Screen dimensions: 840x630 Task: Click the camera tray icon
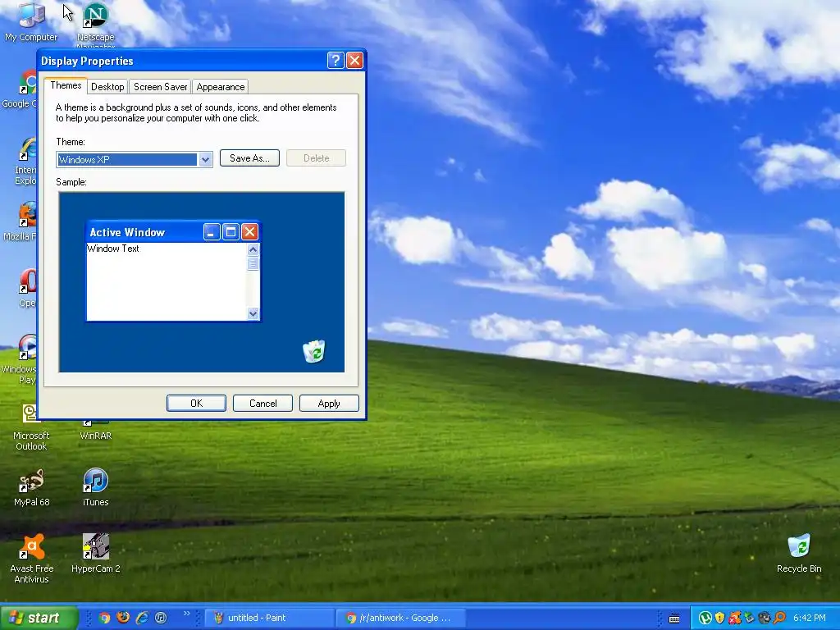coord(764,618)
